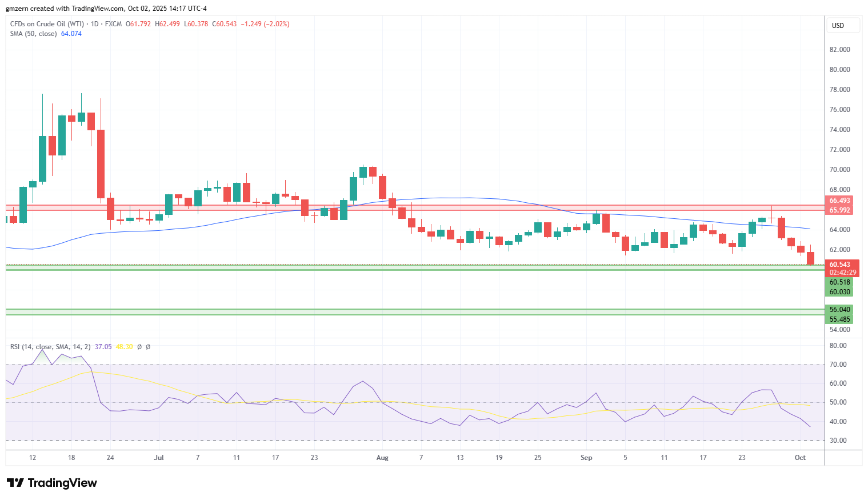Image resolution: width=868 pixels, height=500 pixels.
Task: Select the open value O61.792
Action: 138,24
